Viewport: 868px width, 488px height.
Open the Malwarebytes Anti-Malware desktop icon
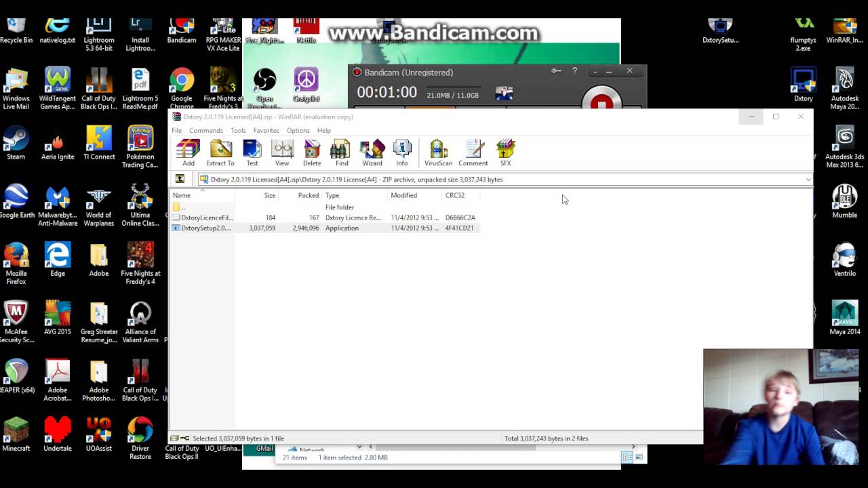pyautogui.click(x=58, y=206)
